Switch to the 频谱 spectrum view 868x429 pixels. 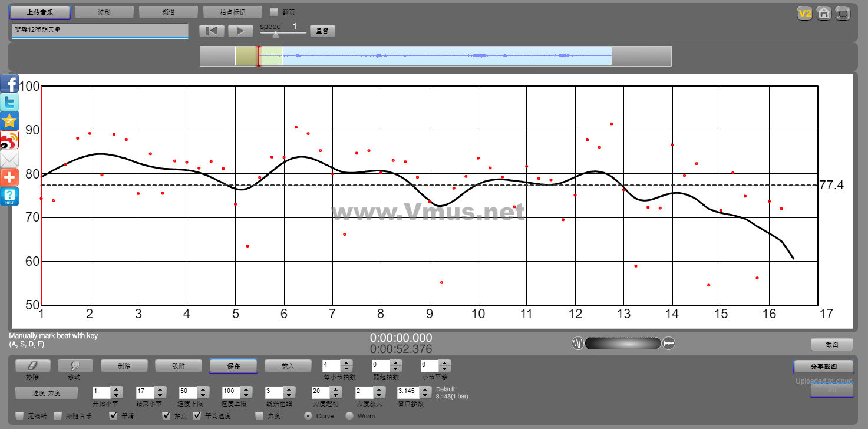coord(168,12)
